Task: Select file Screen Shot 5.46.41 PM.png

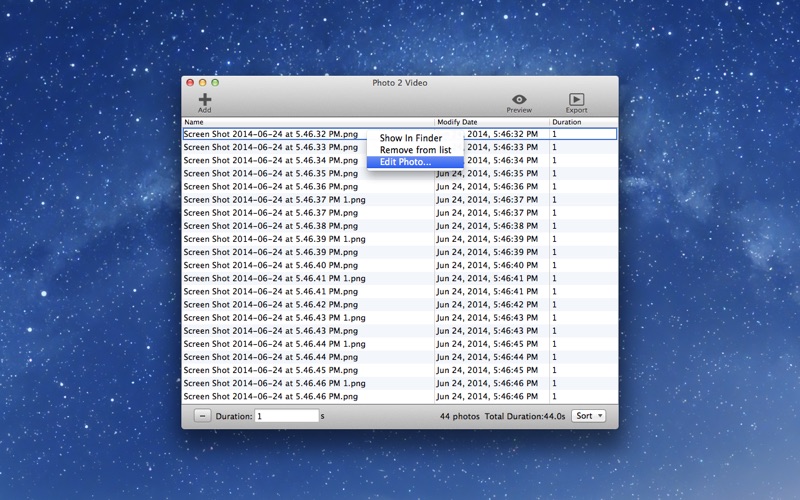Action: point(271,291)
